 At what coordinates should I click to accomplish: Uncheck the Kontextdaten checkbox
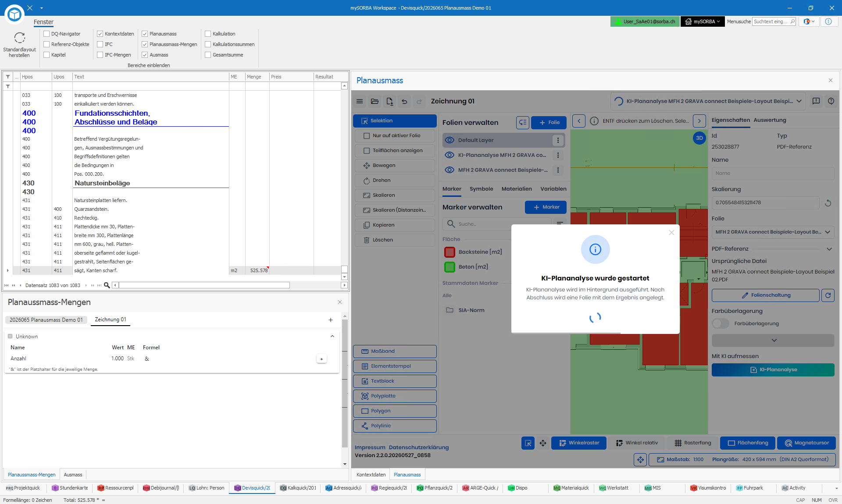(x=100, y=34)
